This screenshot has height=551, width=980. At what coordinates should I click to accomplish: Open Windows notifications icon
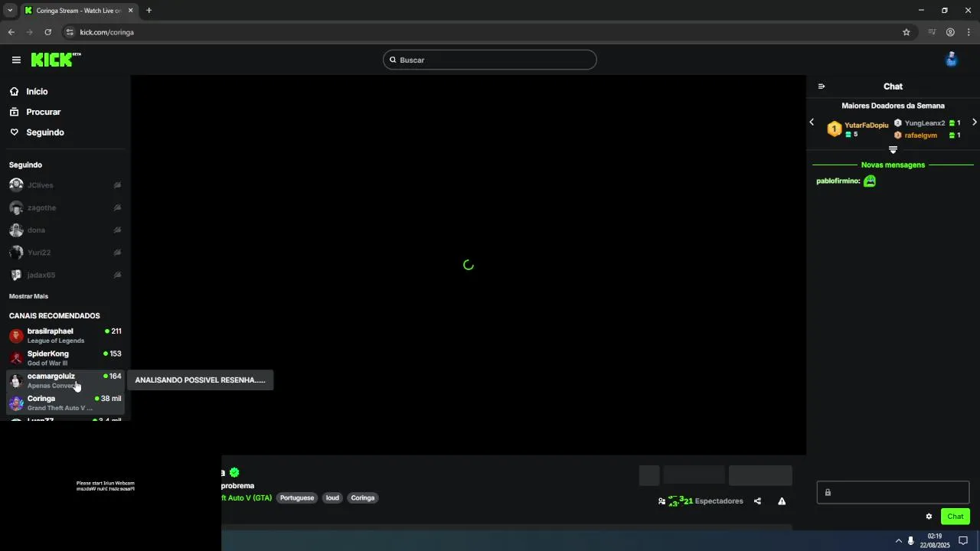pyautogui.click(x=963, y=541)
